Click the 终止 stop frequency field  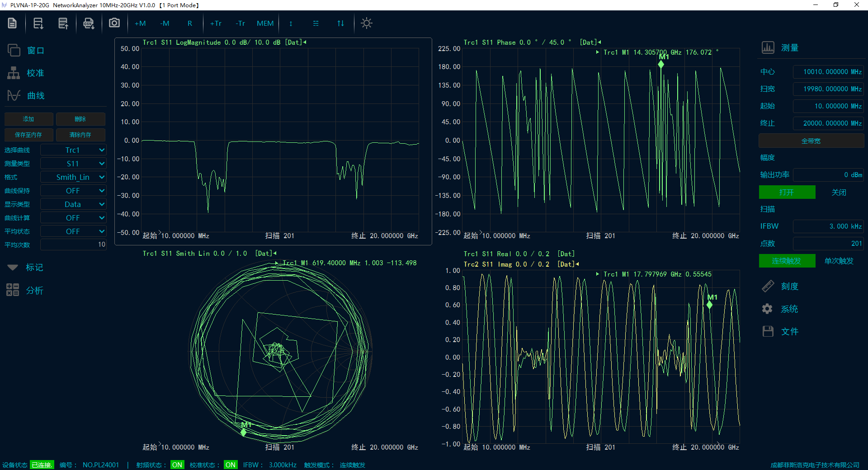point(828,123)
